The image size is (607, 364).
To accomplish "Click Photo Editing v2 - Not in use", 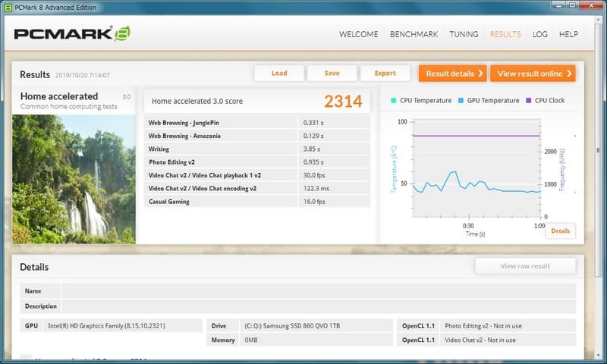I will [x=483, y=326].
